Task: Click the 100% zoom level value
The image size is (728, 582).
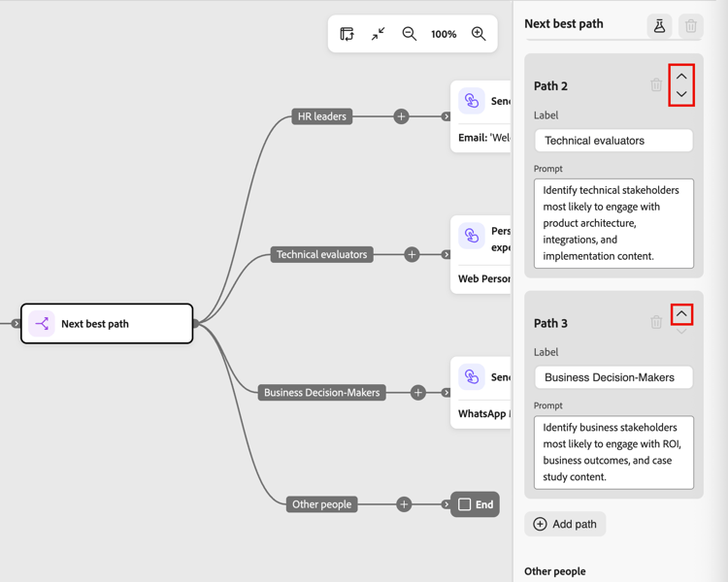Action: tap(444, 34)
